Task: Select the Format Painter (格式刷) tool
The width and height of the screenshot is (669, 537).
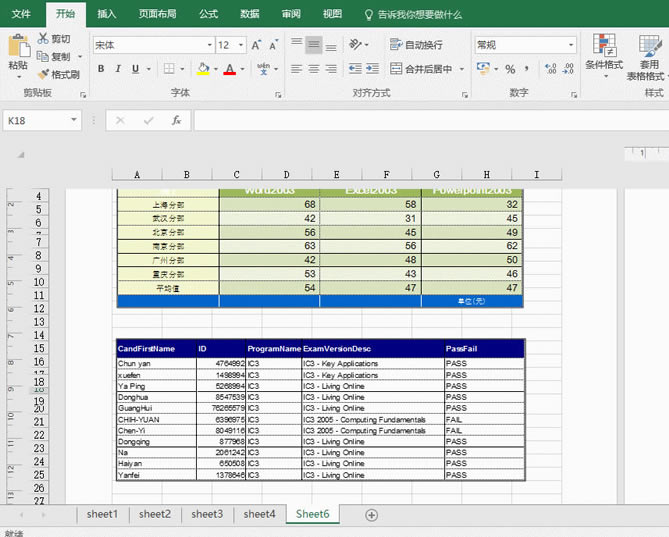Action: tap(44, 74)
